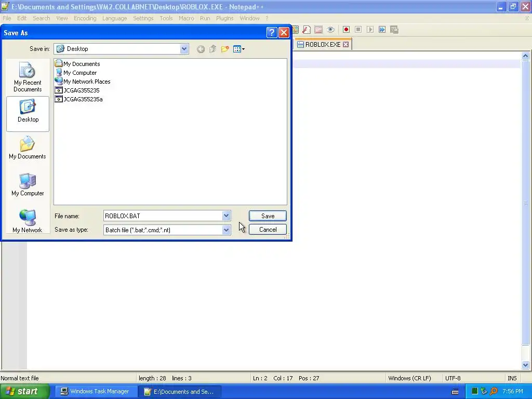
Task: Switch to Windows Task Manager taskbar button
Action: 95,392
